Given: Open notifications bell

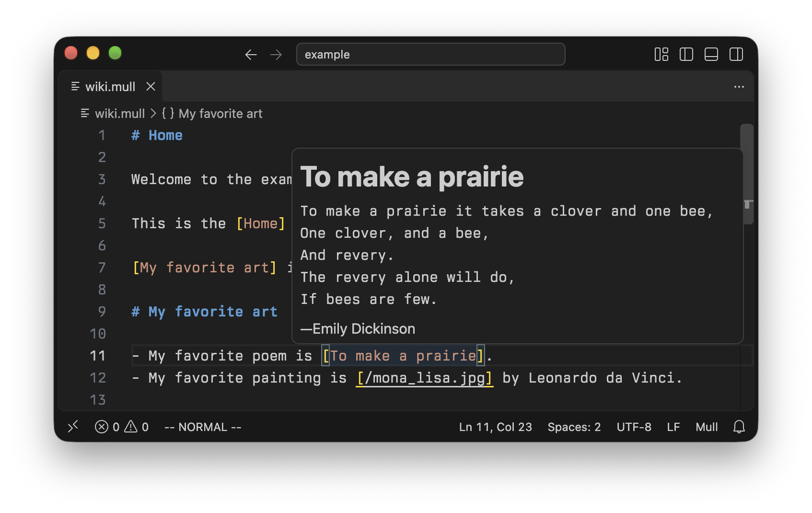Looking at the screenshot, I should pos(739,427).
